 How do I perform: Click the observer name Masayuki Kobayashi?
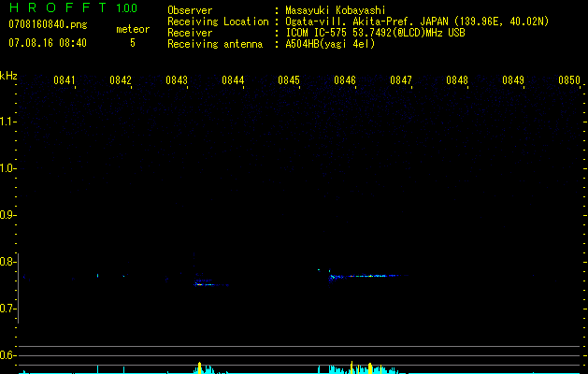pos(336,10)
